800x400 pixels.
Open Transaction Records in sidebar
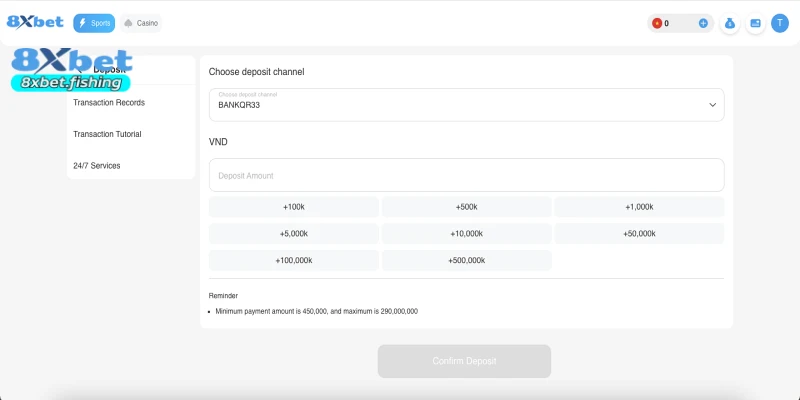click(x=109, y=103)
